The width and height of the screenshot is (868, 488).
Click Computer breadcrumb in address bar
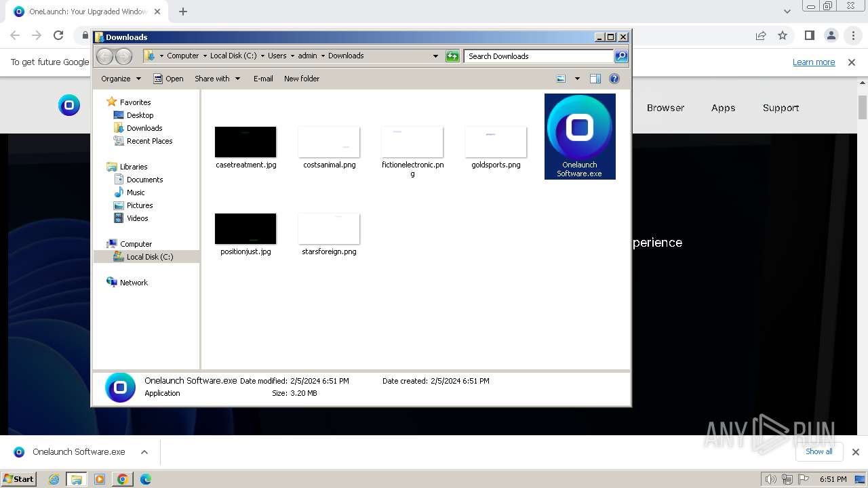pos(183,56)
